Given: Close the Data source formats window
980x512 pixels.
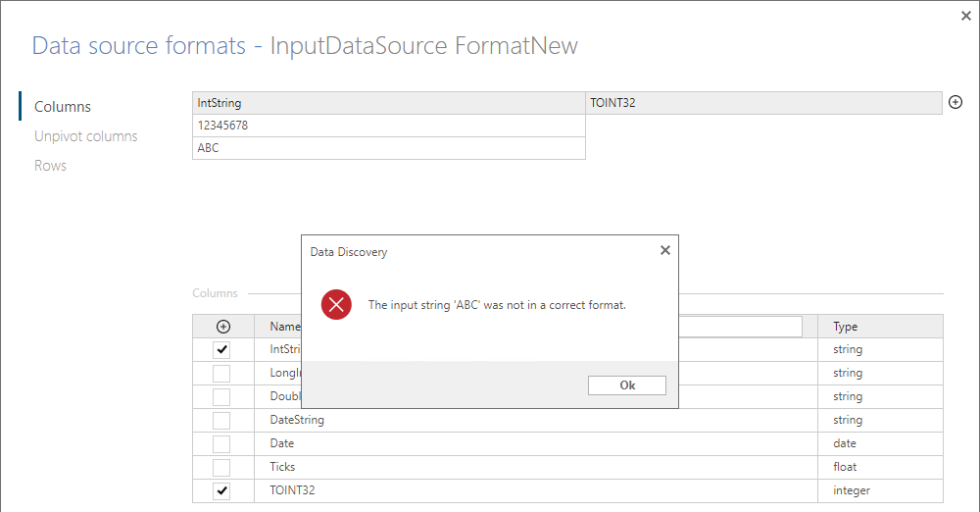Looking at the screenshot, I should pyautogui.click(x=965, y=16).
